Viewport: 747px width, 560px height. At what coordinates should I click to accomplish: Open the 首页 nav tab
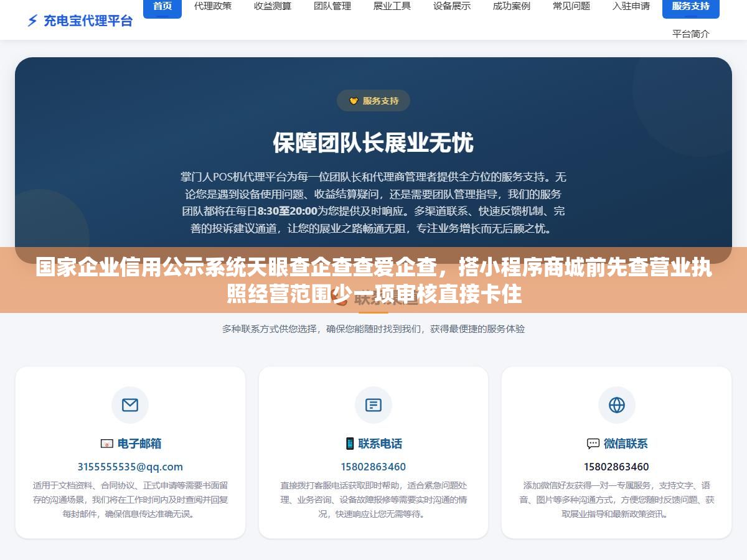tap(162, 6)
